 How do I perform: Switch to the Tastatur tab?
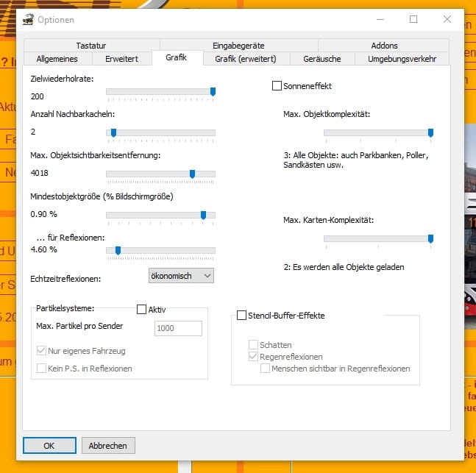pyautogui.click(x=91, y=45)
